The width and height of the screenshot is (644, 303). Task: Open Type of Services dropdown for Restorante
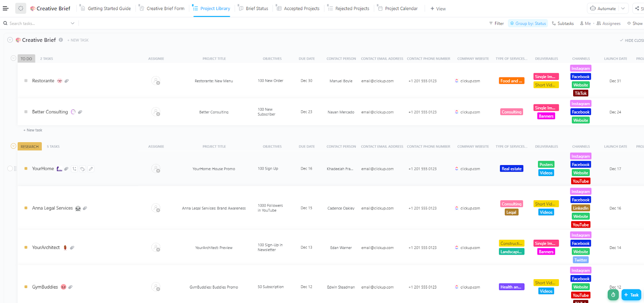[x=511, y=81]
